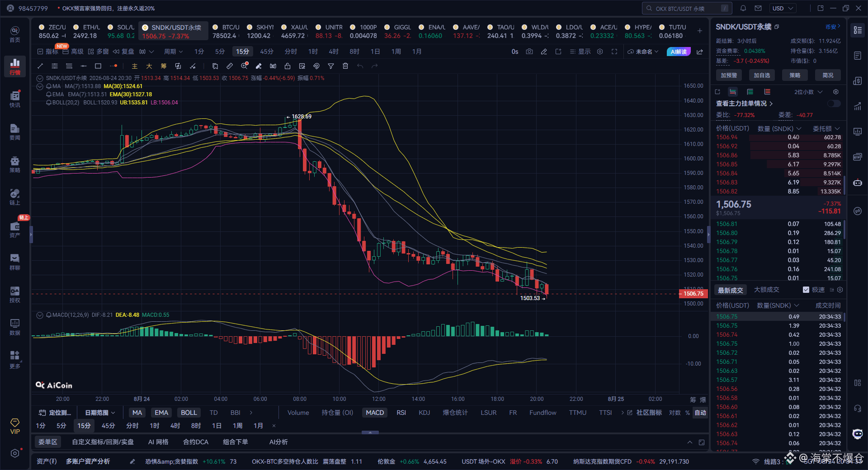Collapse the MACD indicator legend chevron
Screen dimensions: 868x470
point(40,315)
